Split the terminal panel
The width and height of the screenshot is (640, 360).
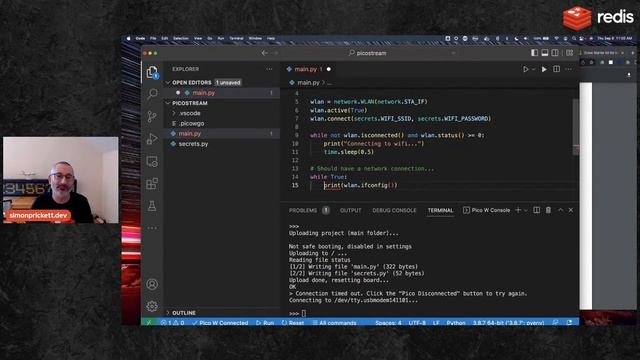pyautogui.click(x=536, y=210)
